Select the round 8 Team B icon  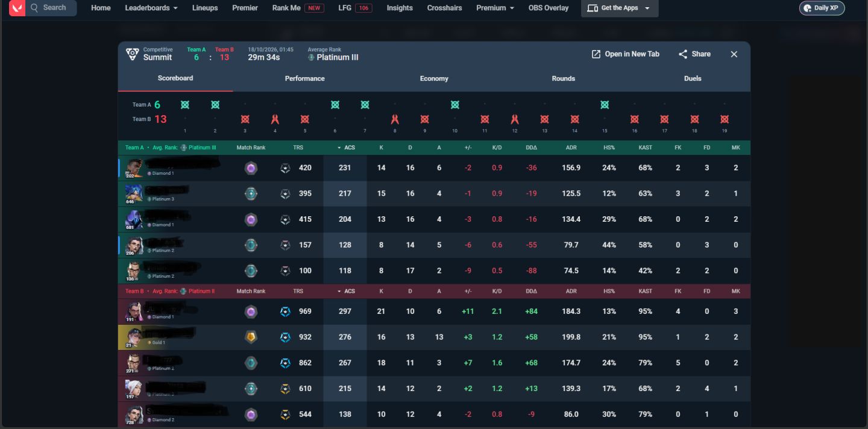[395, 119]
